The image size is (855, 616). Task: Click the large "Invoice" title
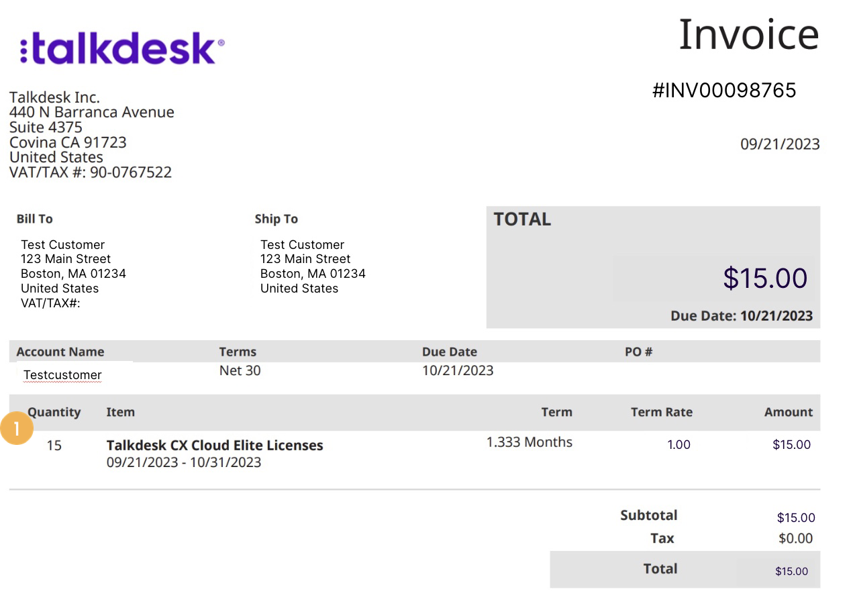pos(749,34)
